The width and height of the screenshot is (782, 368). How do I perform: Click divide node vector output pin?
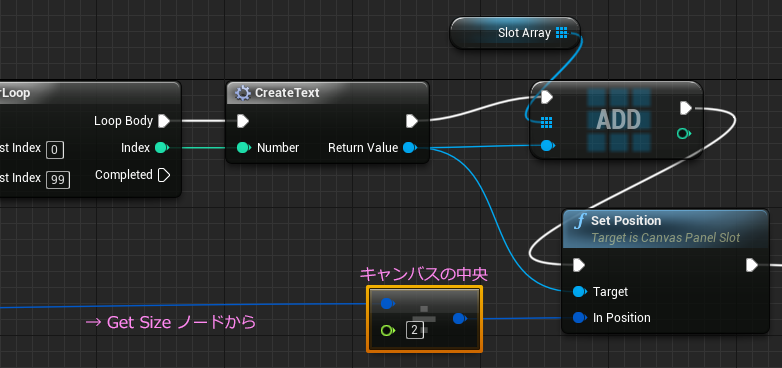[460, 318]
